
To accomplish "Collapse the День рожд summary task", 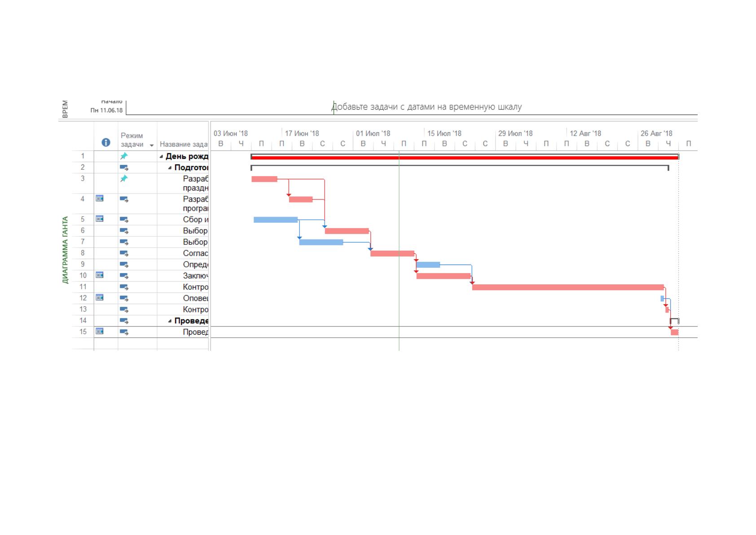I will tap(162, 157).
